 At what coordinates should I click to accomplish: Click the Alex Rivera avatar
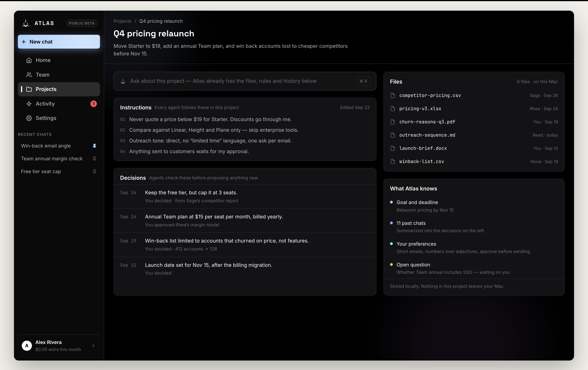click(x=27, y=346)
